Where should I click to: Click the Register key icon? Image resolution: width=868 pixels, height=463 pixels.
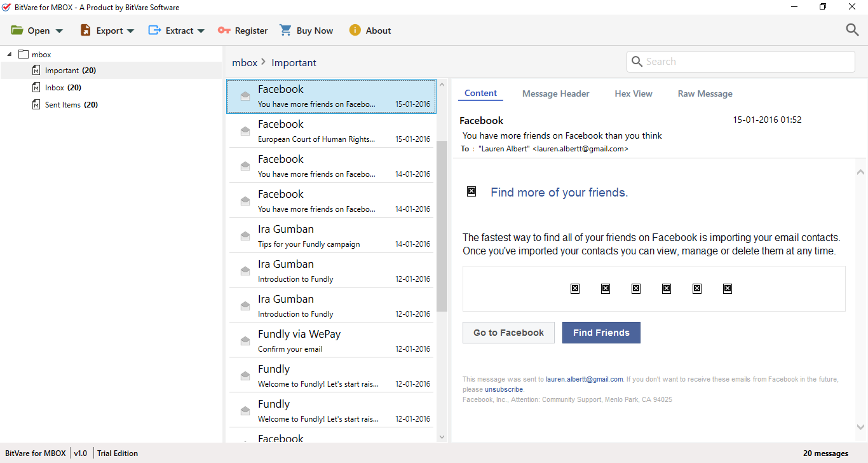coord(224,31)
